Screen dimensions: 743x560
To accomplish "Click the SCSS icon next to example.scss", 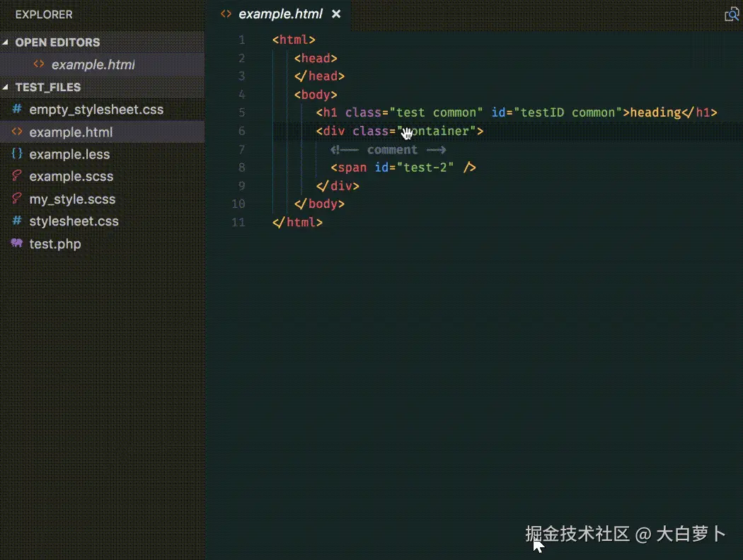I will [16, 177].
